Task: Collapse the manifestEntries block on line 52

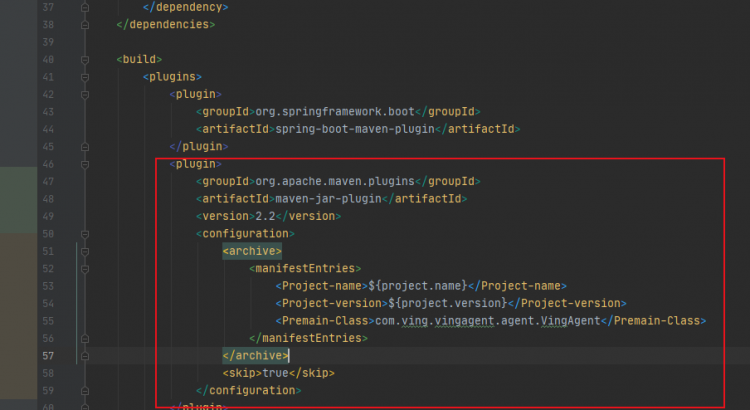Action: pyautogui.click(x=84, y=268)
